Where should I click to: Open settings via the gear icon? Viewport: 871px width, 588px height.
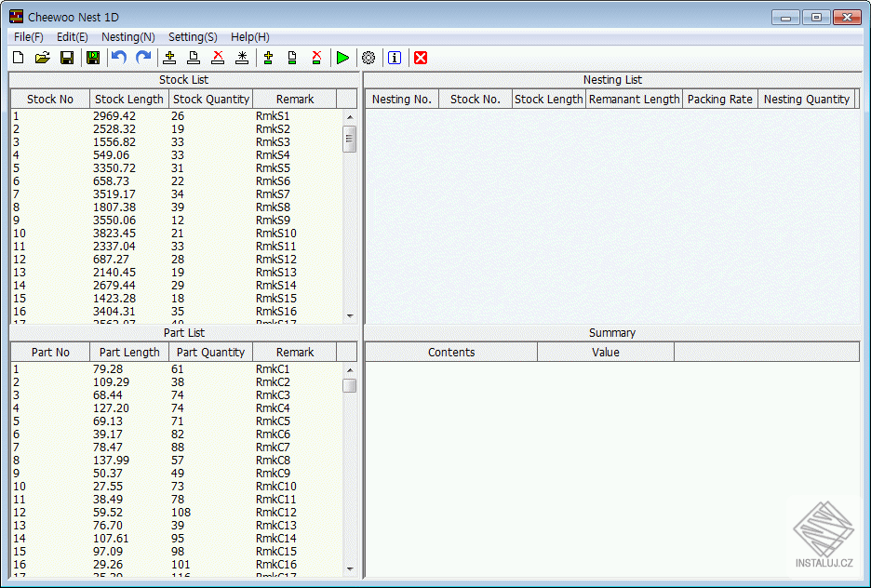pyautogui.click(x=368, y=58)
